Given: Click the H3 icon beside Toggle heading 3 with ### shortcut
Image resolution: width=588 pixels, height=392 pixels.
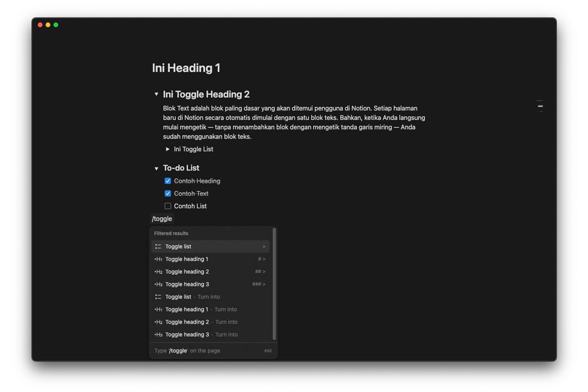Looking at the screenshot, I should [158, 284].
